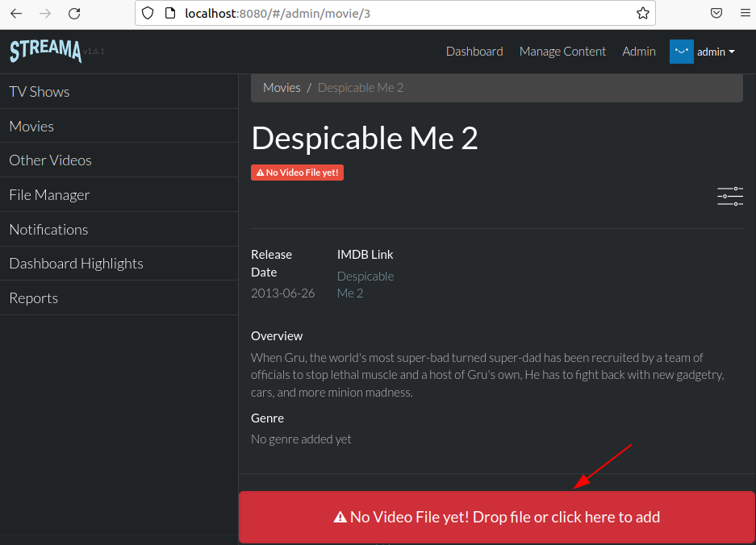Click the red bar to add video file
The height and width of the screenshot is (545, 756).
coord(497,517)
